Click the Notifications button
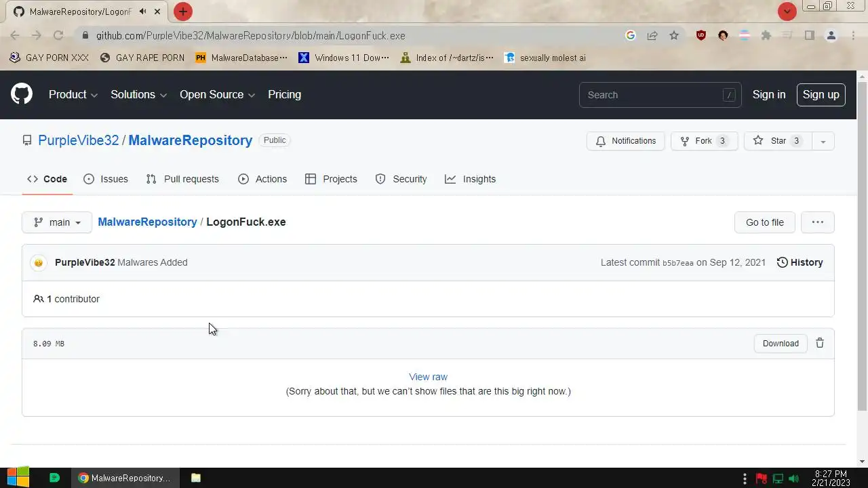Screen dimensions: 868x488 (x=626, y=141)
